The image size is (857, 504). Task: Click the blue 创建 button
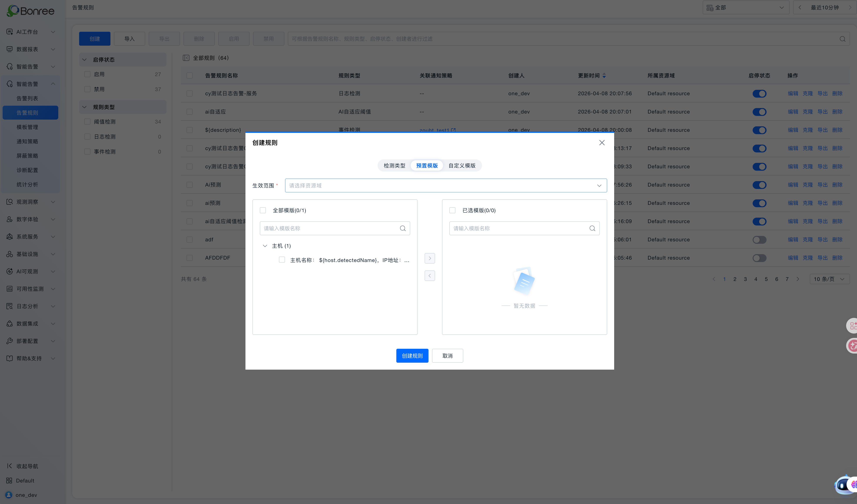click(x=95, y=39)
